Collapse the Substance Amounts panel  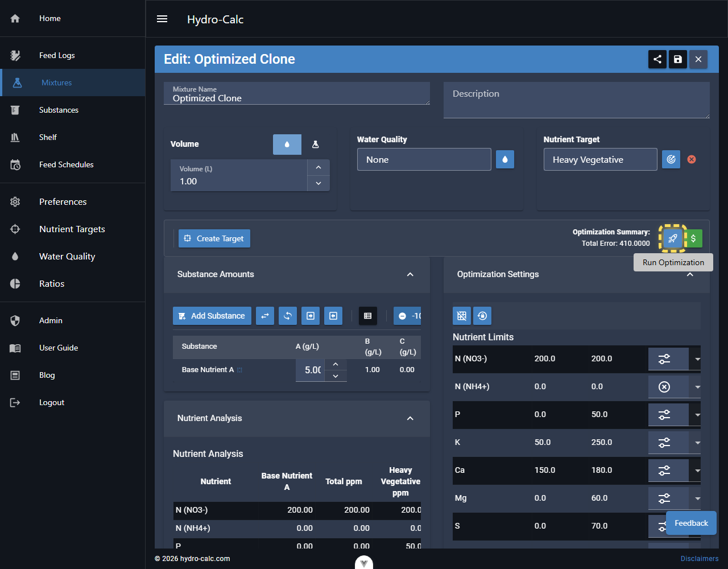click(410, 274)
